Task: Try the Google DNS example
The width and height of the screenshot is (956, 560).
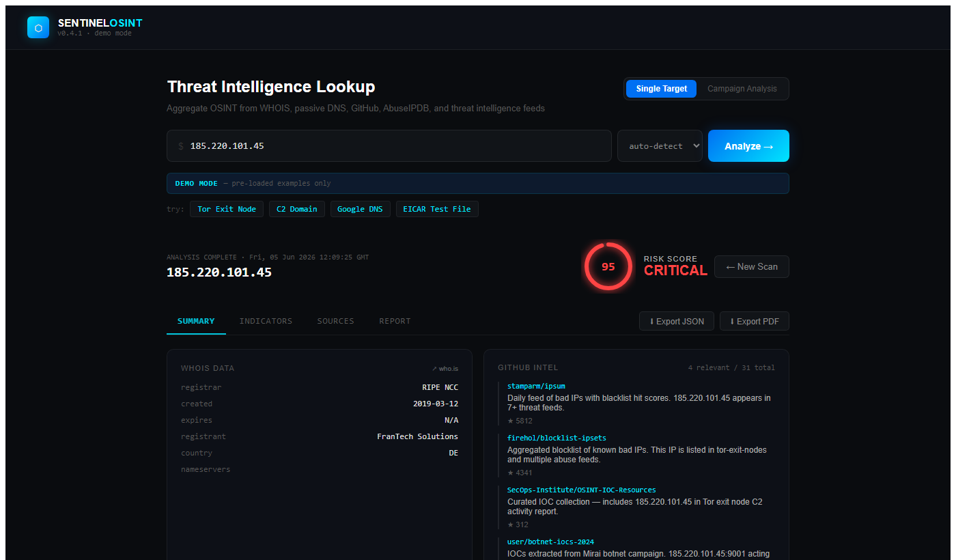Action: coord(360,209)
